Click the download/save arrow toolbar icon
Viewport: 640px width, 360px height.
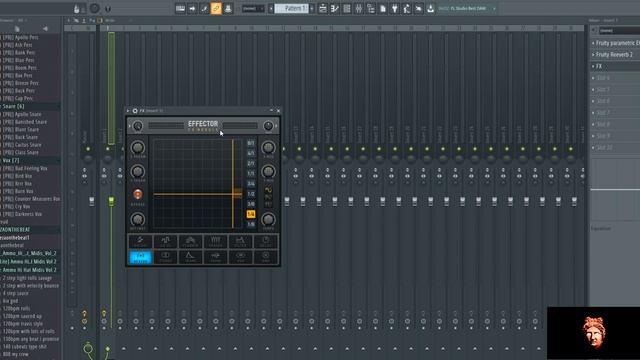pos(430,8)
